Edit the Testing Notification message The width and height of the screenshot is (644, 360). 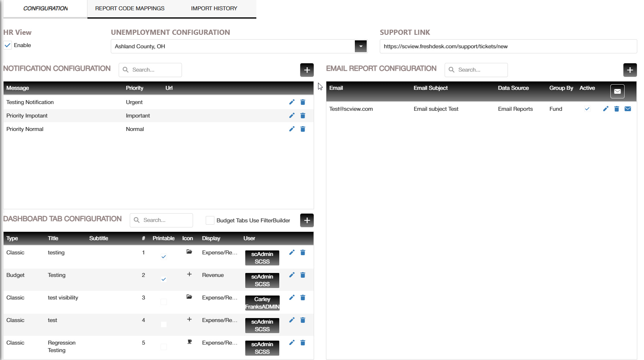292,102
